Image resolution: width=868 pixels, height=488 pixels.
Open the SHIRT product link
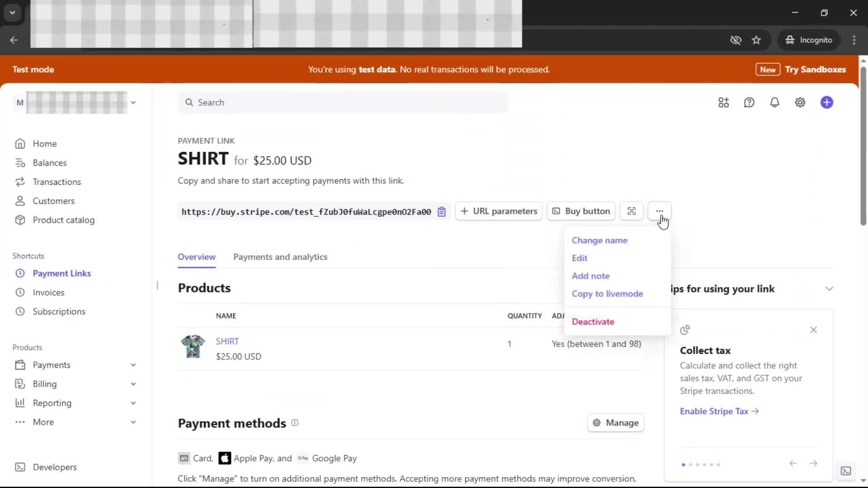click(x=227, y=342)
